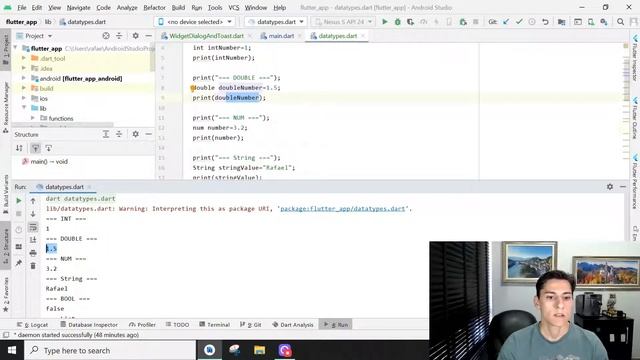Viewport: 640px width, 360px height.
Task: Stop the process in the Run panel
Action: point(18,213)
